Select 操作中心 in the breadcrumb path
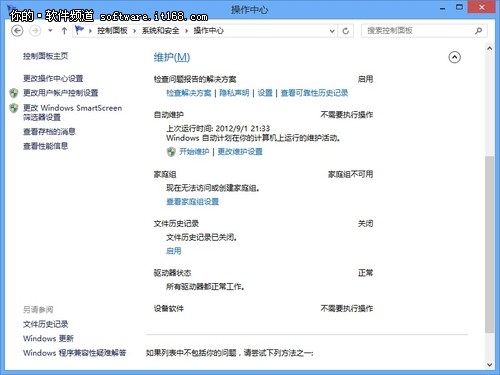 [209, 31]
